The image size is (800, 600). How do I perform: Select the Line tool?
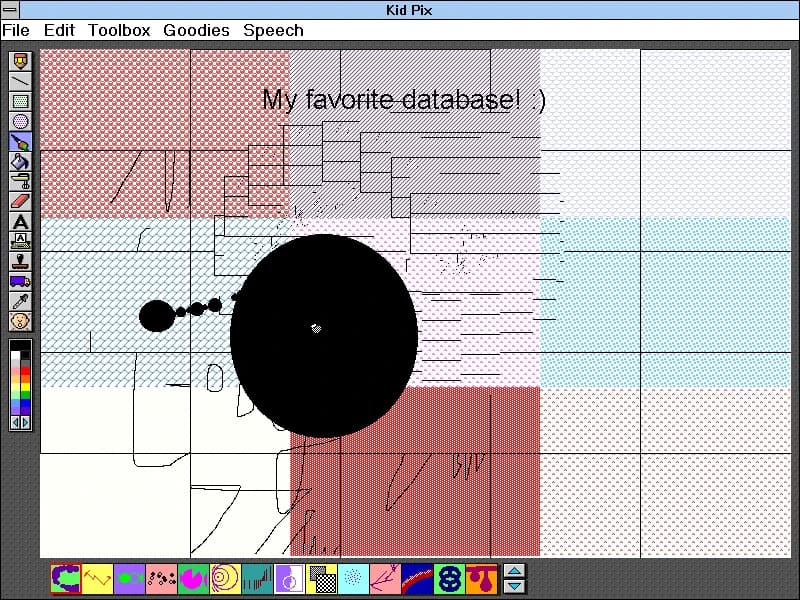click(20, 78)
